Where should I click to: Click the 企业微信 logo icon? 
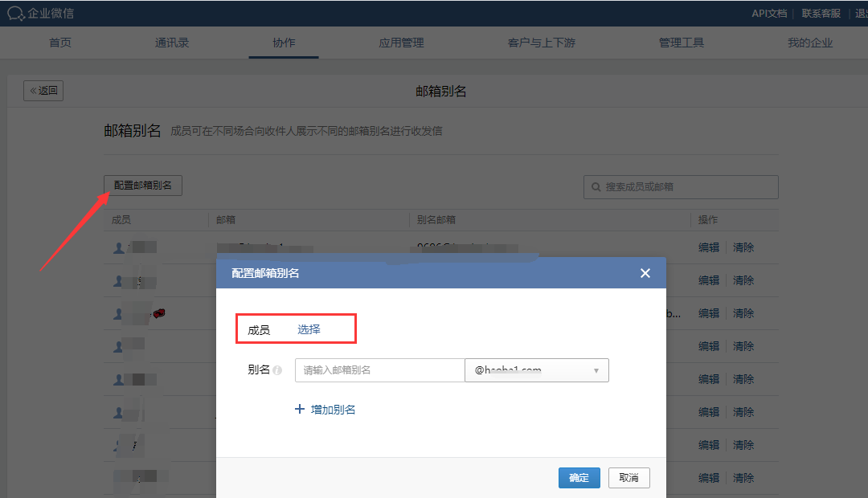16,13
